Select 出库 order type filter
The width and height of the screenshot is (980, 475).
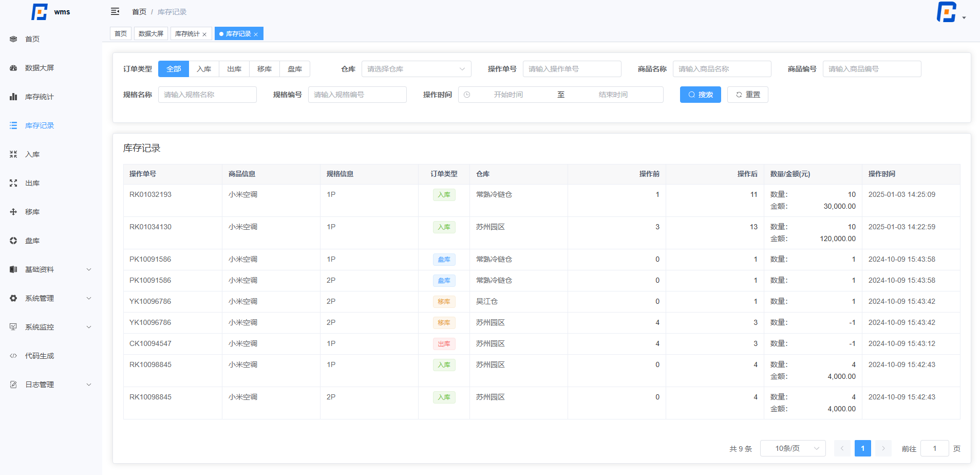[234, 69]
